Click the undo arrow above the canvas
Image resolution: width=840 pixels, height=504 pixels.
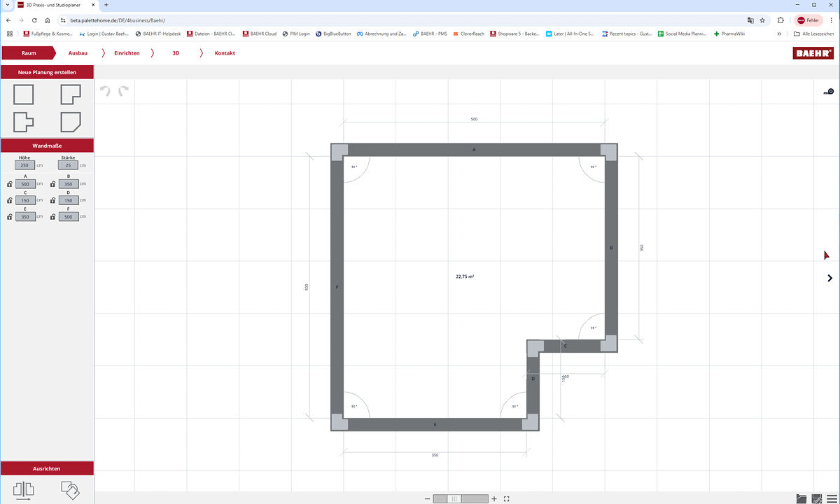(x=106, y=92)
